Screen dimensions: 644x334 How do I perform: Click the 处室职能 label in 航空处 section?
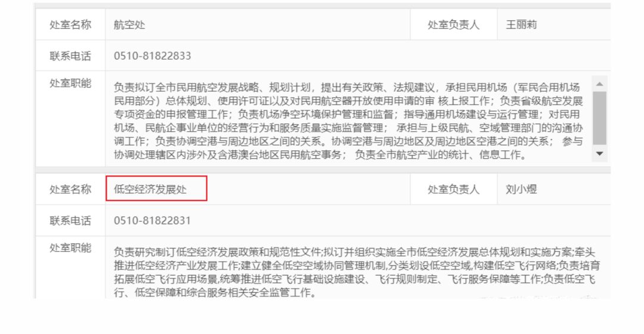click(x=70, y=83)
